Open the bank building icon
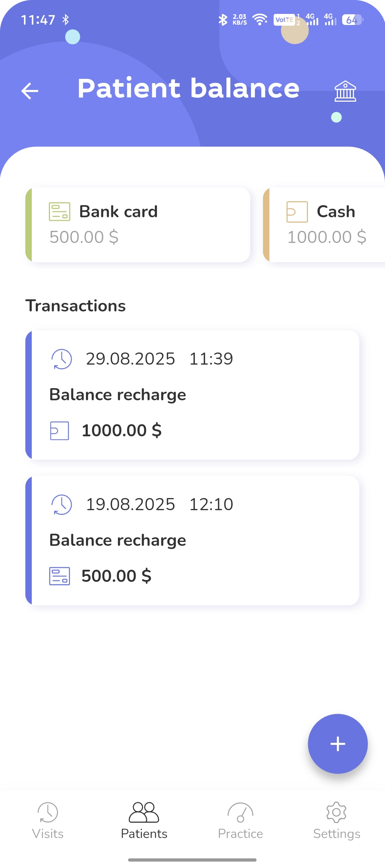 coord(345,91)
